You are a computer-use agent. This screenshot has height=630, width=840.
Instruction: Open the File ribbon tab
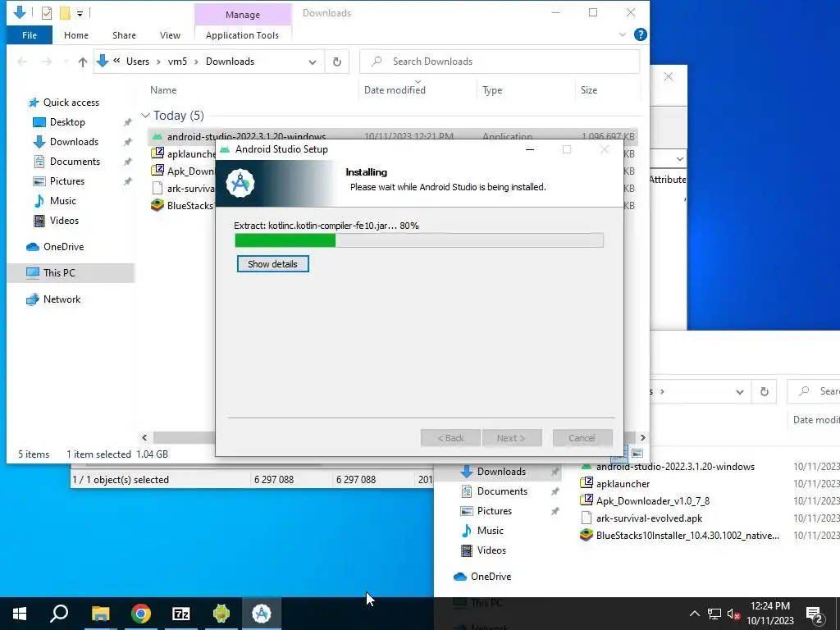[x=30, y=35]
